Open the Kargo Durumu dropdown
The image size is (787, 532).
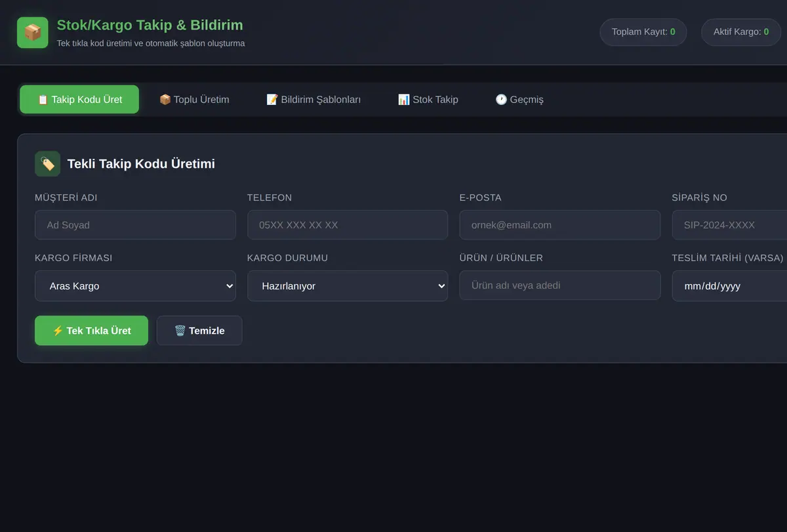pyautogui.click(x=348, y=286)
